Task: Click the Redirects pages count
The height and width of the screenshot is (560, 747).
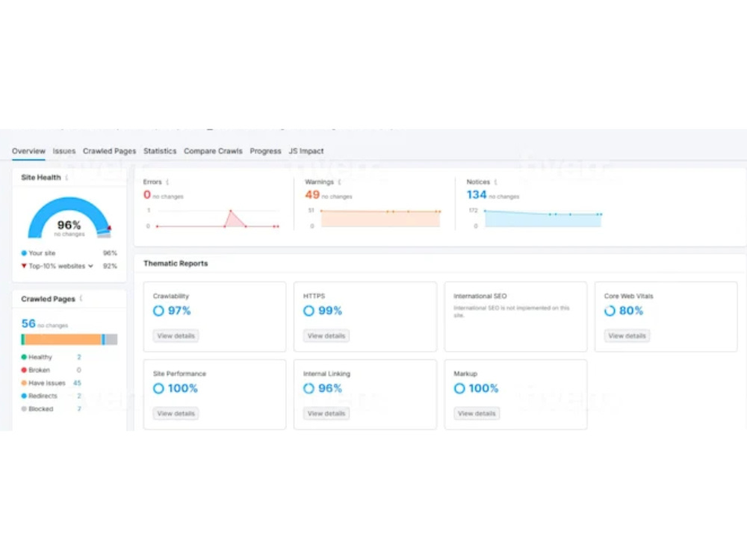Action: pyautogui.click(x=79, y=396)
